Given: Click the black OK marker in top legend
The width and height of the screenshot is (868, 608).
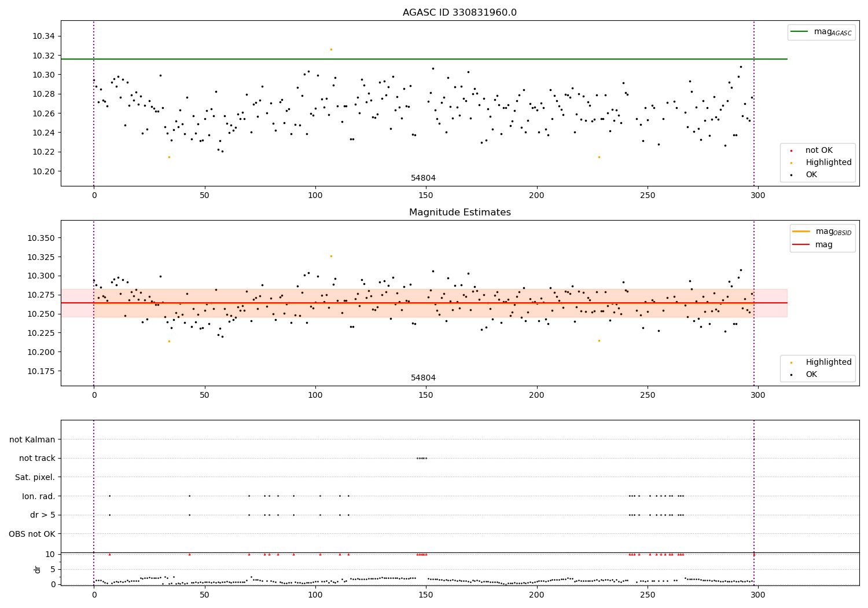Looking at the screenshot, I should (791, 175).
